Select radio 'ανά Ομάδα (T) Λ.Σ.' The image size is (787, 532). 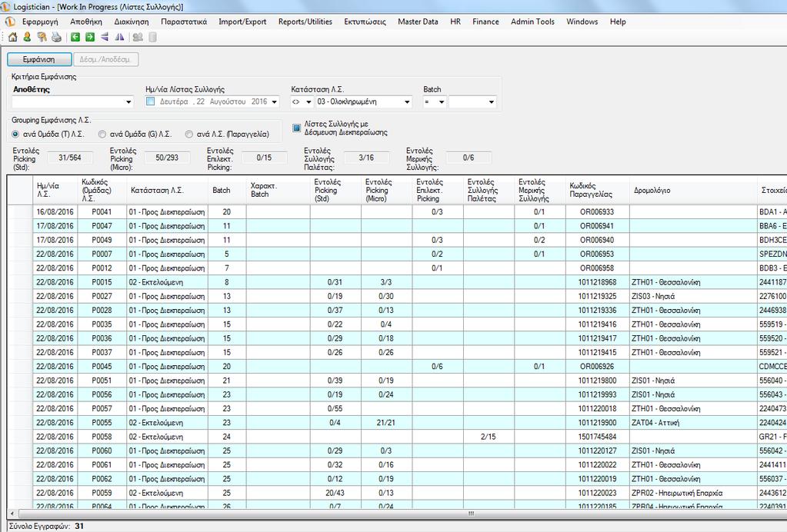(x=15, y=135)
